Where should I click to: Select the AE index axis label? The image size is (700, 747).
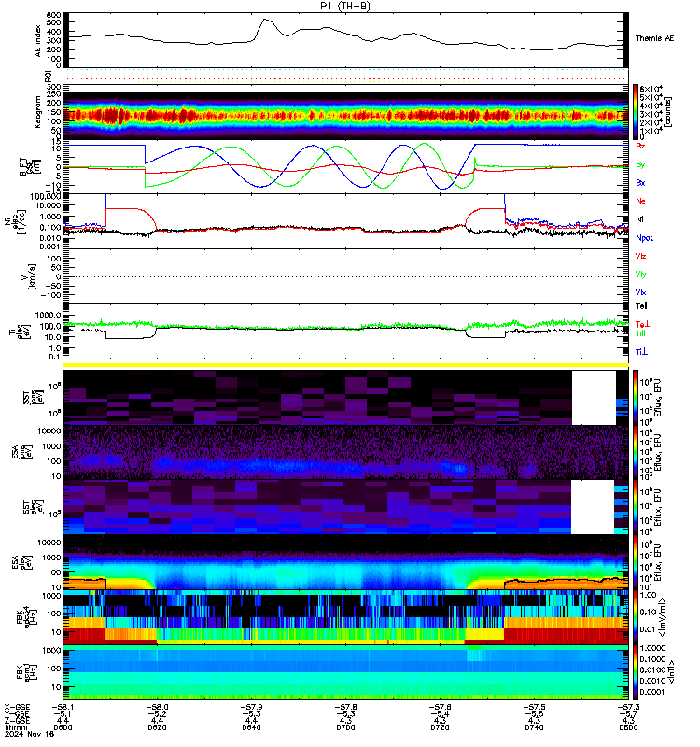click(x=38, y=41)
